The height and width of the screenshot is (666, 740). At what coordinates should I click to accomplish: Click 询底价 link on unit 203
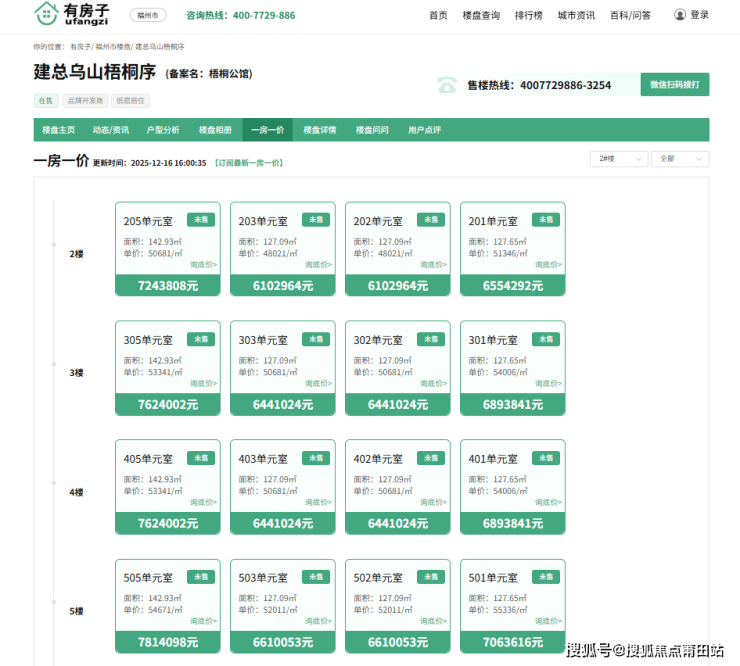click(318, 265)
